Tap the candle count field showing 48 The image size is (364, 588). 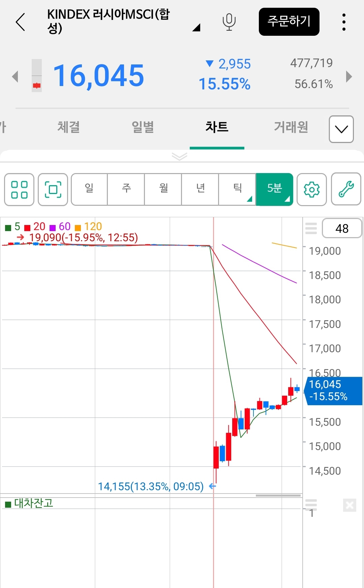click(x=342, y=228)
